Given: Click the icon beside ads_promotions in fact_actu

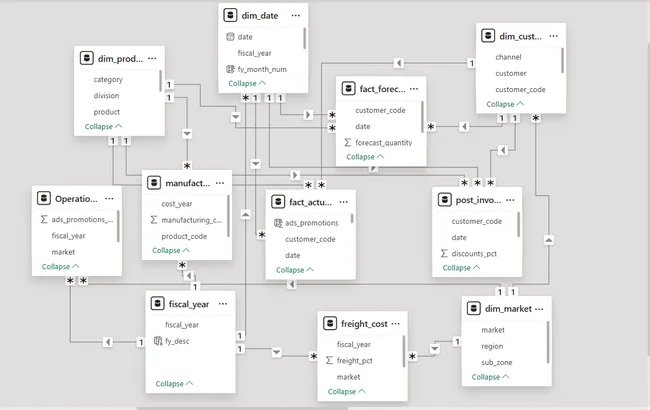Looking at the screenshot, I should tap(278, 223).
